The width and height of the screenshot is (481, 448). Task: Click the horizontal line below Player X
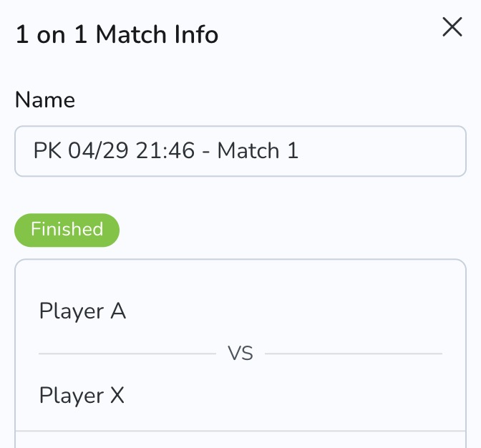click(x=240, y=431)
